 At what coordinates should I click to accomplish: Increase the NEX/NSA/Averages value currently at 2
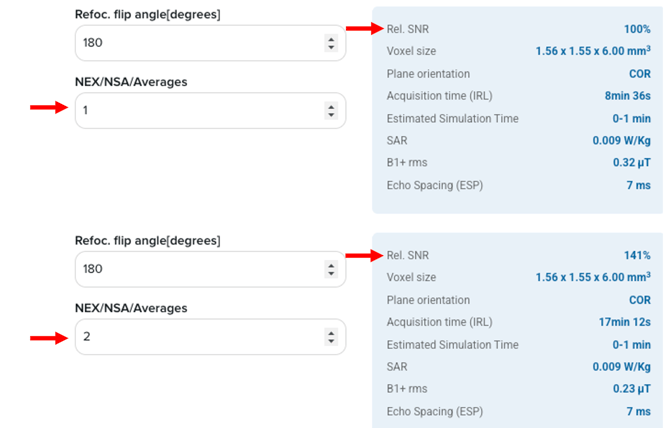pyautogui.click(x=332, y=332)
